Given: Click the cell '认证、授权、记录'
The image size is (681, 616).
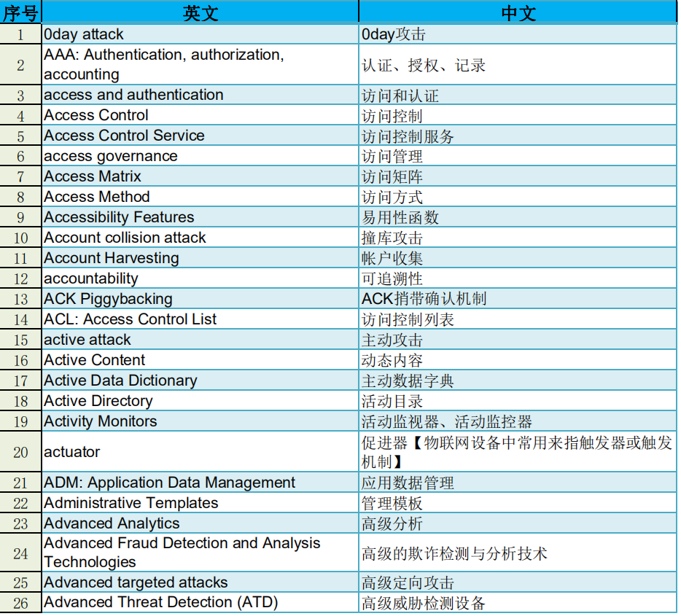Looking at the screenshot, I should click(x=518, y=65).
